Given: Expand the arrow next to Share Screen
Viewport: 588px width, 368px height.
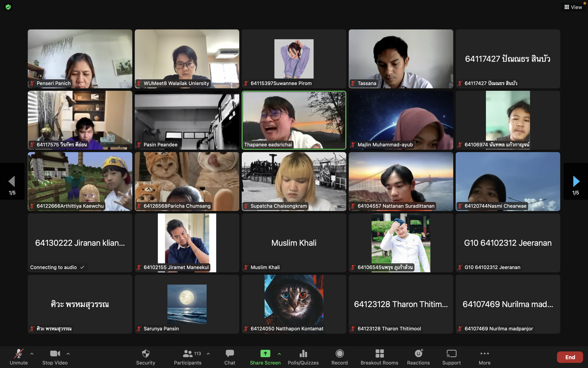Looking at the screenshot, I should pos(279,354).
